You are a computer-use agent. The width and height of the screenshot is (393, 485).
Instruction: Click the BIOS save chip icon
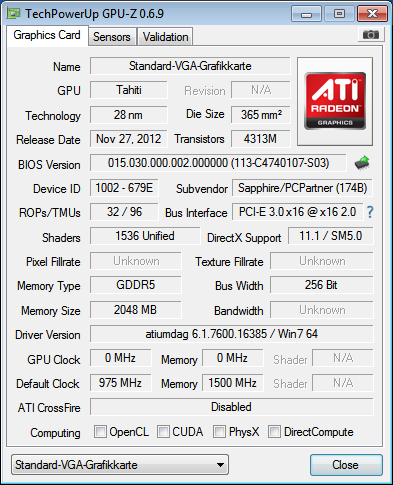362,163
